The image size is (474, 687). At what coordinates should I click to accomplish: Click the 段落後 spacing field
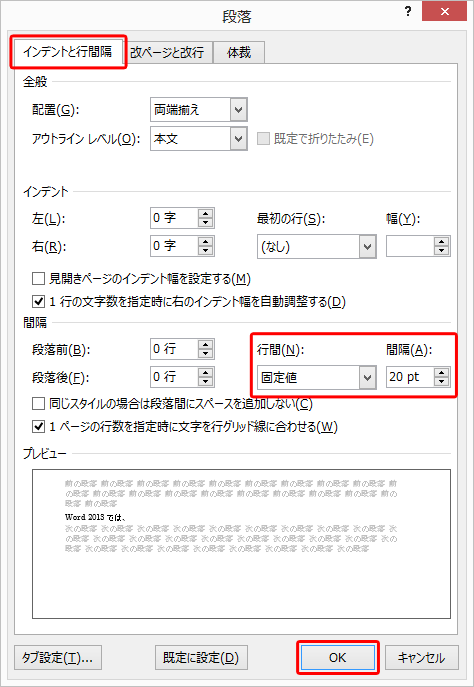coord(174,377)
